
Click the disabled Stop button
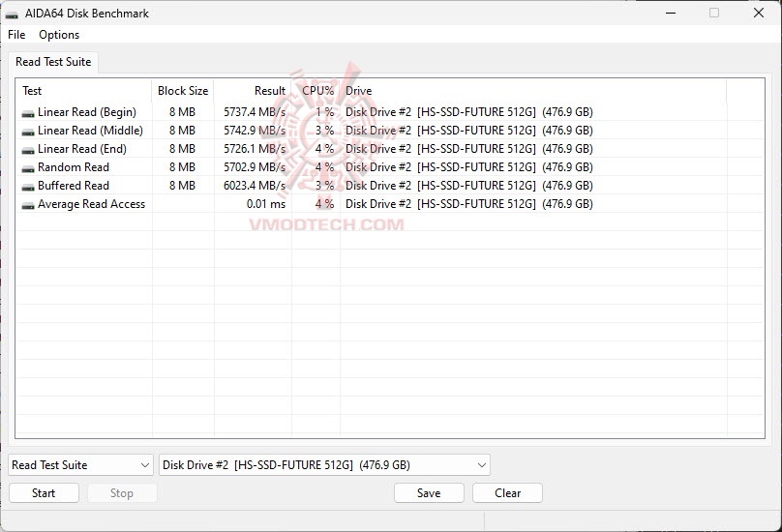point(122,492)
